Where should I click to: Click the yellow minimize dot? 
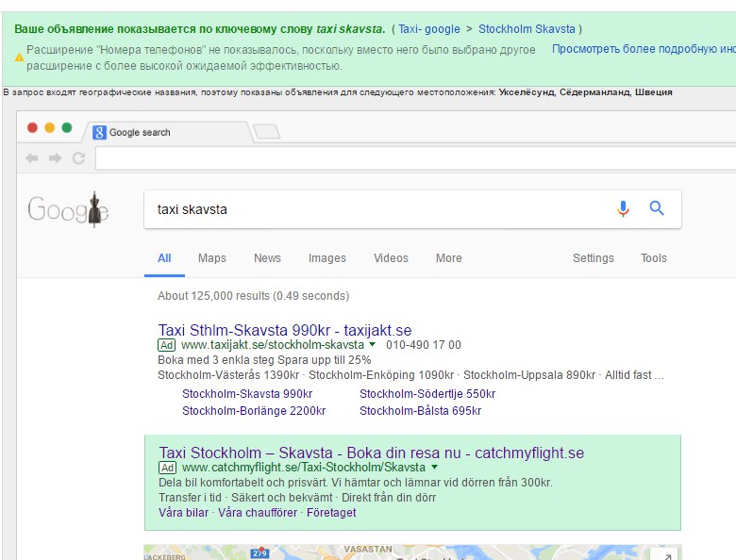point(50,127)
